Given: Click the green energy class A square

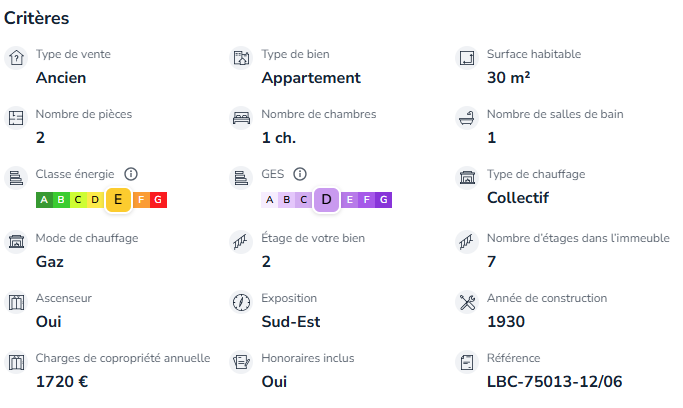Looking at the screenshot, I should pyautogui.click(x=44, y=200).
